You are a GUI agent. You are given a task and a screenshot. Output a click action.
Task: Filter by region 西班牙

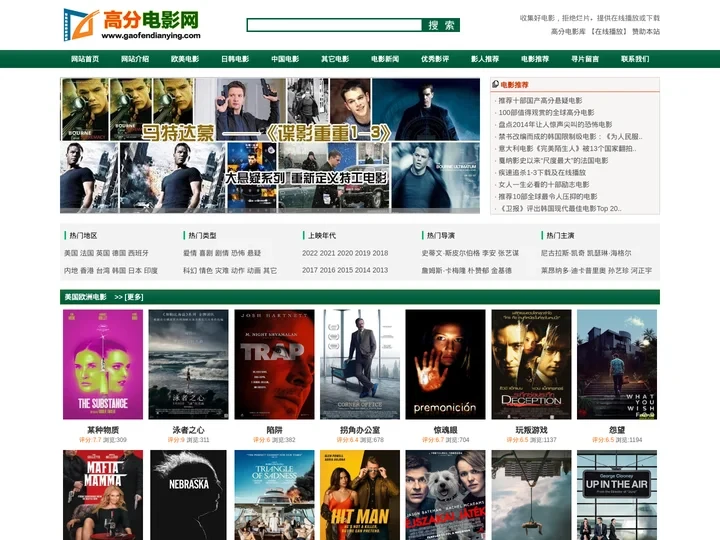[138, 253]
